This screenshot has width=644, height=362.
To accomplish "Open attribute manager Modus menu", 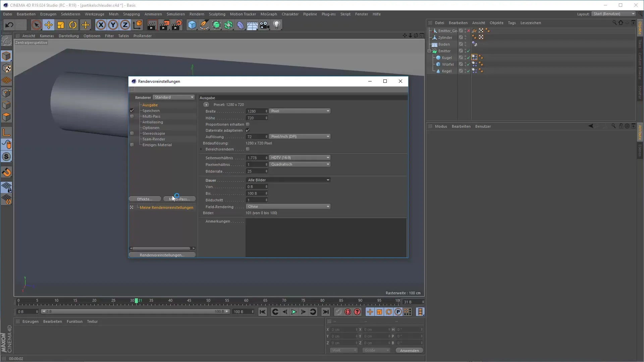I will (441, 126).
